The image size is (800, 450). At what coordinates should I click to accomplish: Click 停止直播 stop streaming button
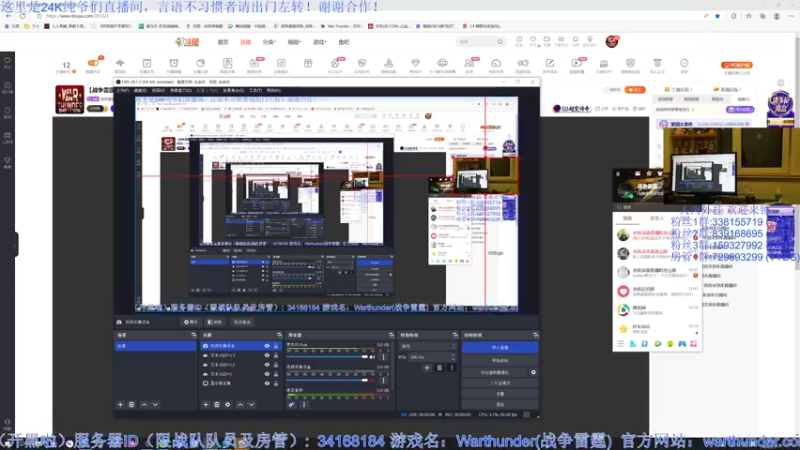point(500,347)
